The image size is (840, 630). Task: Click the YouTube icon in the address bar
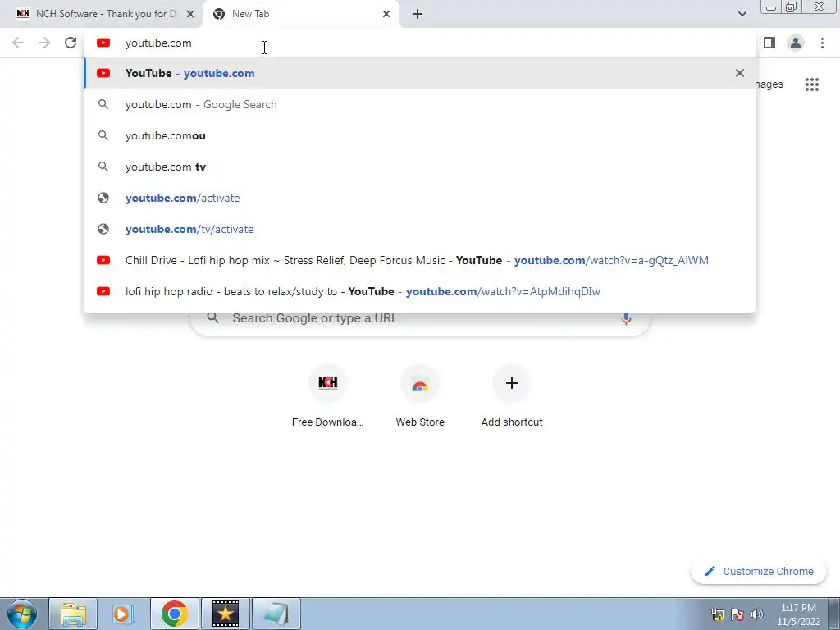click(103, 43)
